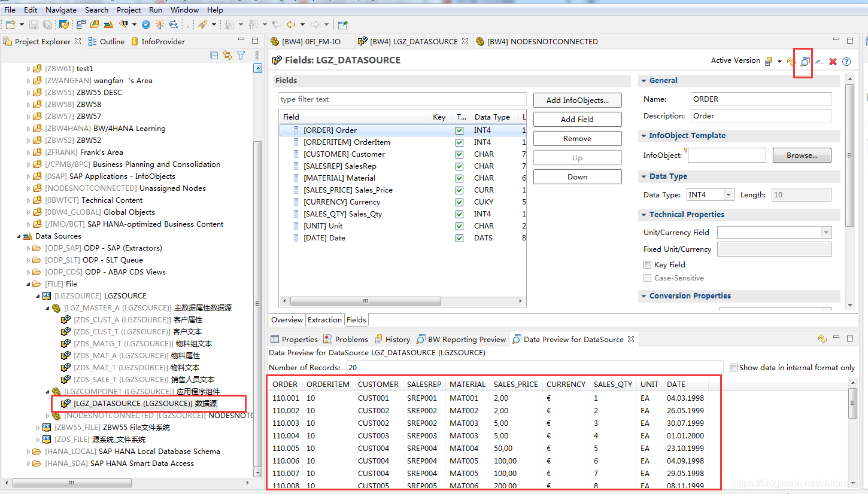Click Add InfoObjects... button

(x=577, y=100)
